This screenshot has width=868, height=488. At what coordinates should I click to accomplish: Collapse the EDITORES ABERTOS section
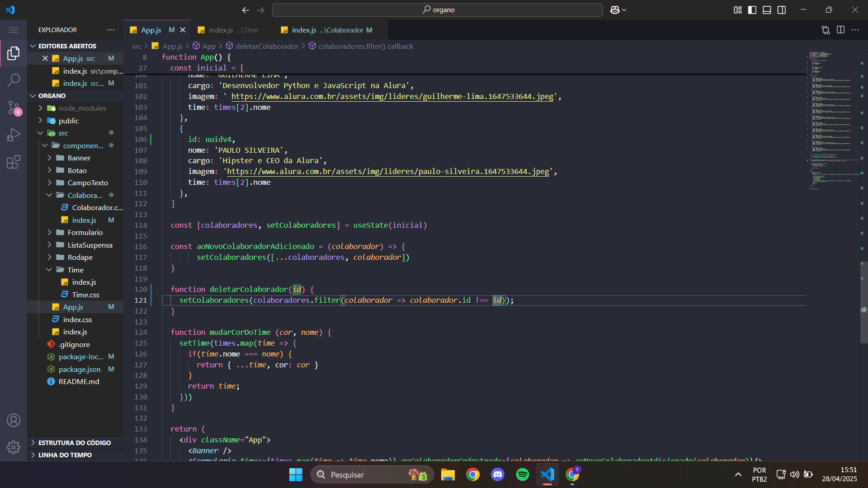pyautogui.click(x=75, y=46)
